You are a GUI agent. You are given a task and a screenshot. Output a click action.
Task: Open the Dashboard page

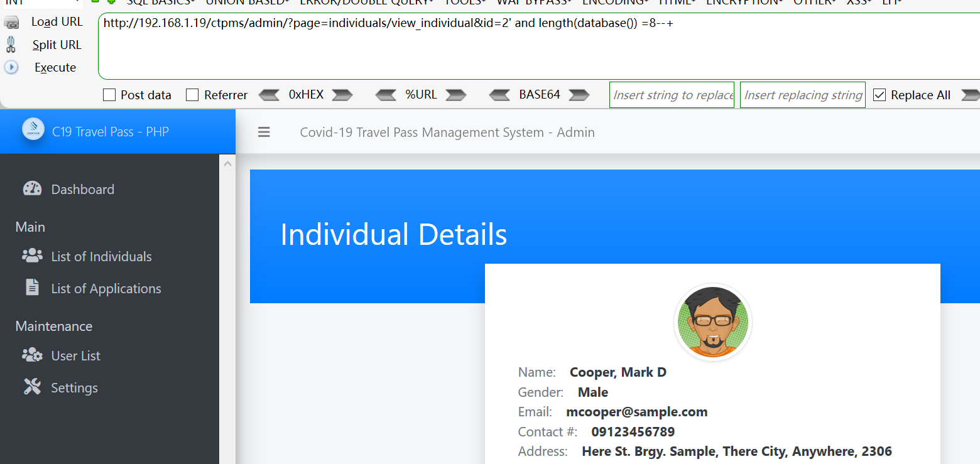click(83, 190)
